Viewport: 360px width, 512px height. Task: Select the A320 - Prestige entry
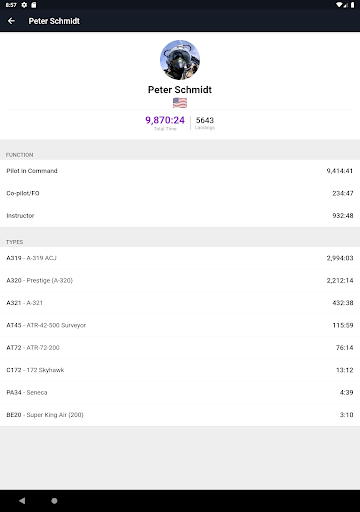tap(180, 280)
